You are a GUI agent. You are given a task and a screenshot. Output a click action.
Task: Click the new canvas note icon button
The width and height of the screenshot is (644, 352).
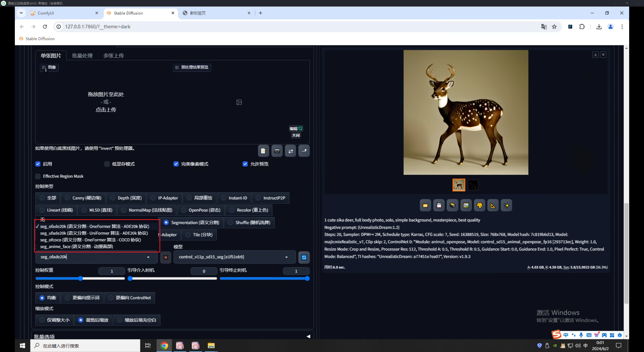[263, 151]
